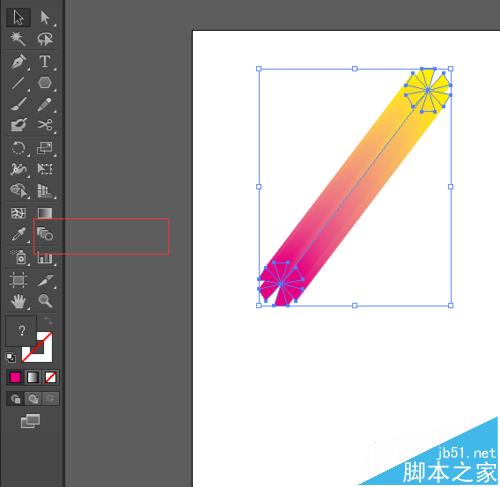The width and height of the screenshot is (500, 487).
Task: Apply Gradient mode button
Action: (33, 377)
